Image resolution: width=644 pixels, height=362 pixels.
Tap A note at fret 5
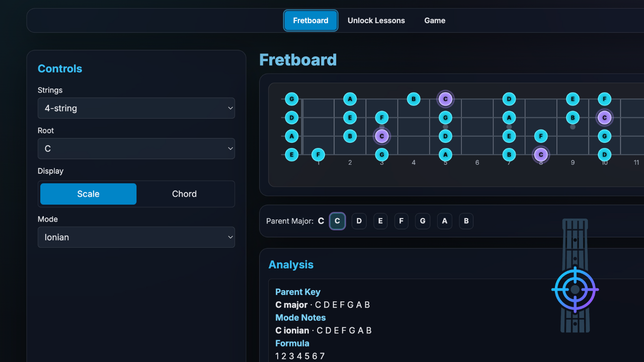point(445,154)
